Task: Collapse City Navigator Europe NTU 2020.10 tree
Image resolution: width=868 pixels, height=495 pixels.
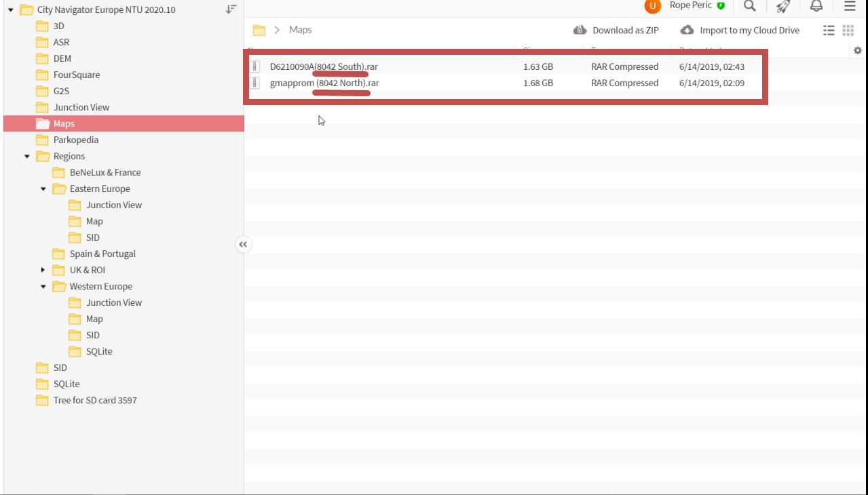Action: tap(11, 10)
